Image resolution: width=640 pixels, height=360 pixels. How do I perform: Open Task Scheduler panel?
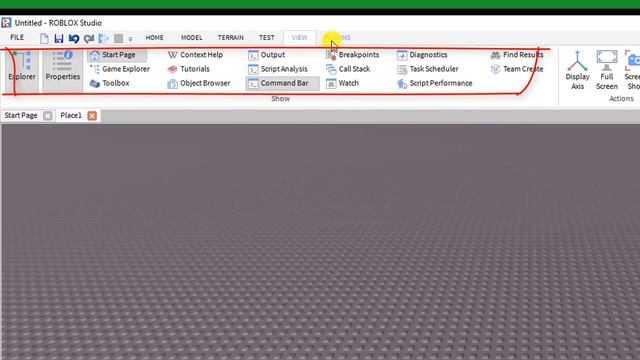[427, 69]
